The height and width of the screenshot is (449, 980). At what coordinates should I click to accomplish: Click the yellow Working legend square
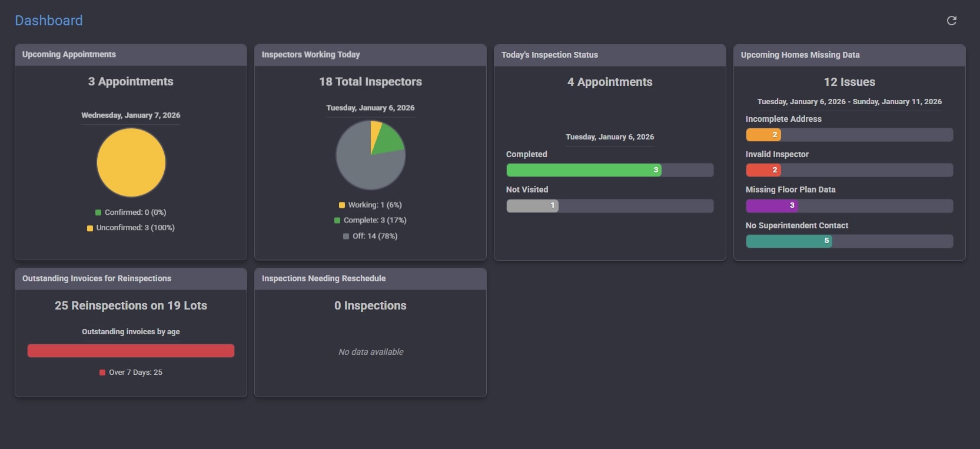(342, 205)
